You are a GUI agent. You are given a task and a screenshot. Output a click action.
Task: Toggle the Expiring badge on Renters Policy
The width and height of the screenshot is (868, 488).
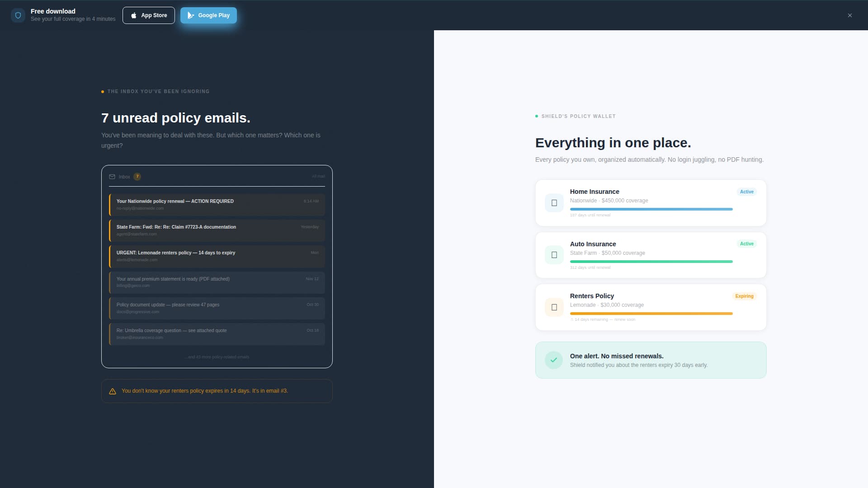(744, 296)
